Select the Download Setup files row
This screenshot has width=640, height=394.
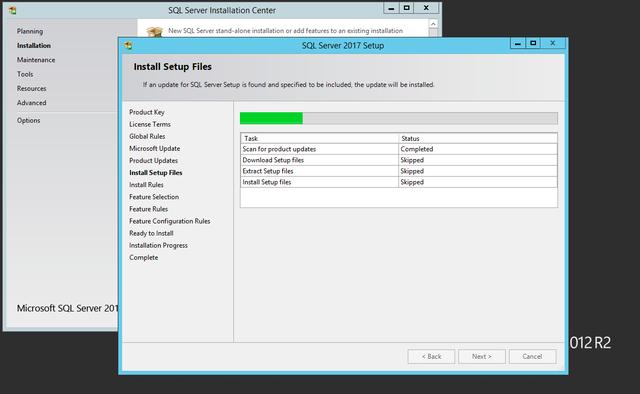point(399,160)
